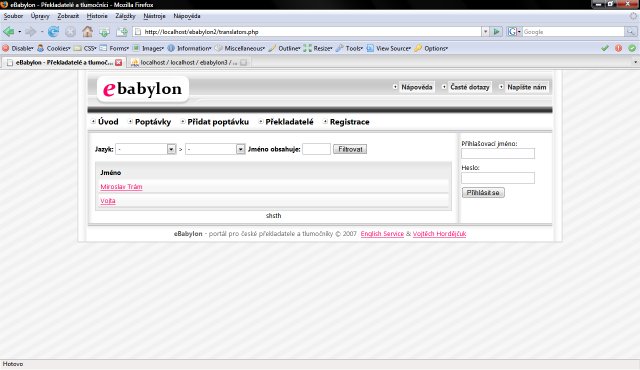Go to the Poptávky navigation item

(x=153, y=122)
